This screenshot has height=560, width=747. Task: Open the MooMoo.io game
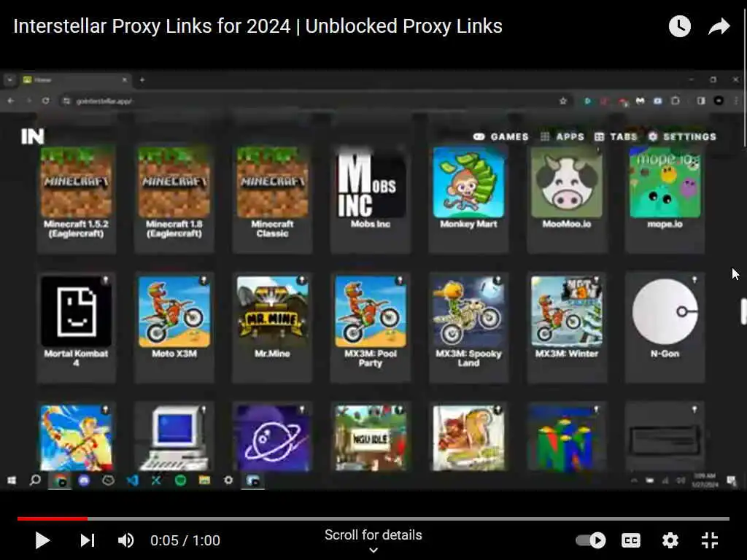pos(567,198)
